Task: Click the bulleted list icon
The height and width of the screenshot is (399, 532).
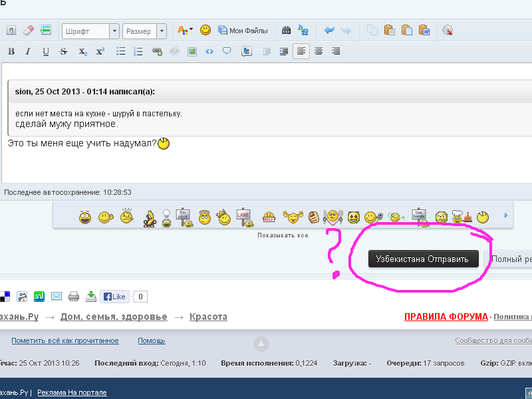Action: [x=121, y=51]
